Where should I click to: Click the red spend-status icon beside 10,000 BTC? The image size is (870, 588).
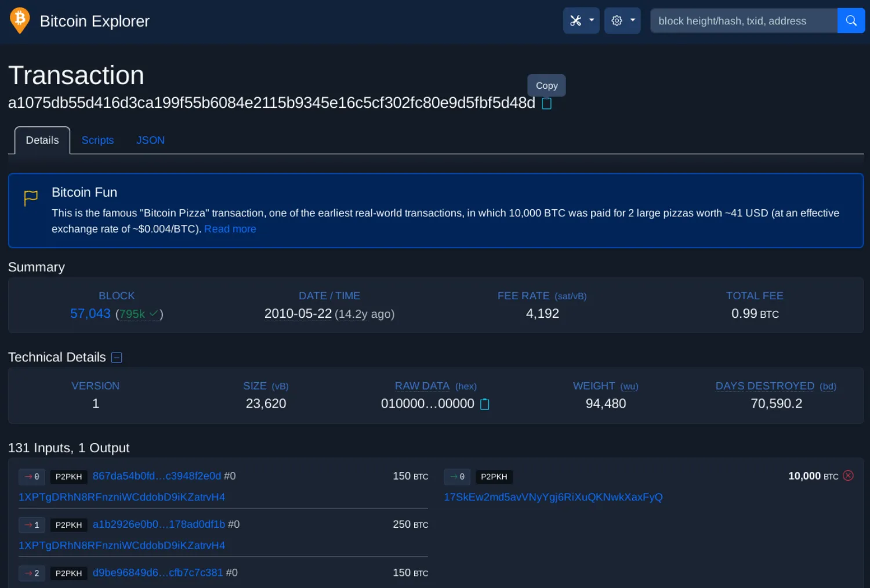coord(848,476)
